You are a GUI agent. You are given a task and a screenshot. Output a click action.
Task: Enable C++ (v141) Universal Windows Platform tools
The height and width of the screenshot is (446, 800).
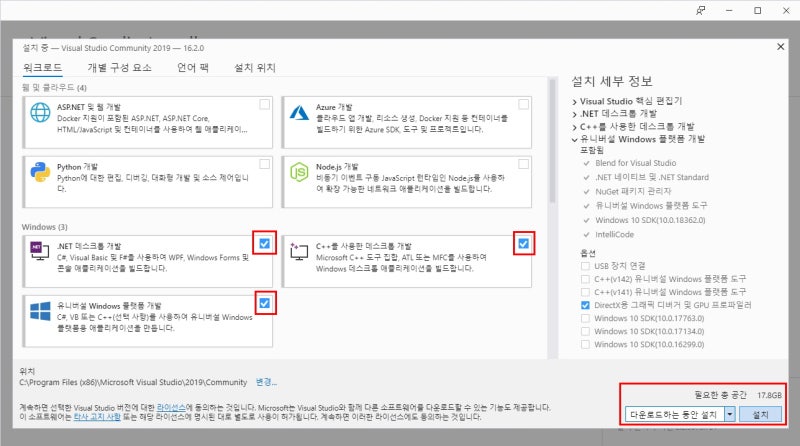coord(585,292)
